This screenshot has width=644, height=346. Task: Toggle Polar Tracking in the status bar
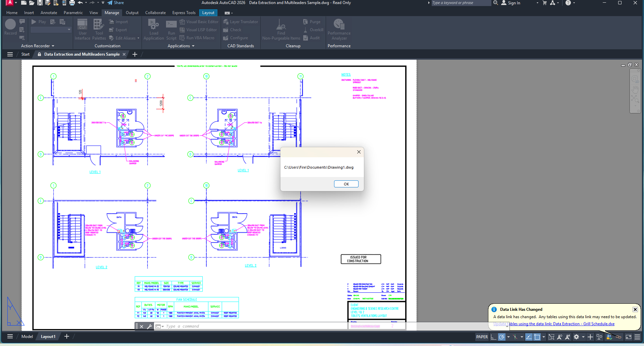(x=501, y=337)
